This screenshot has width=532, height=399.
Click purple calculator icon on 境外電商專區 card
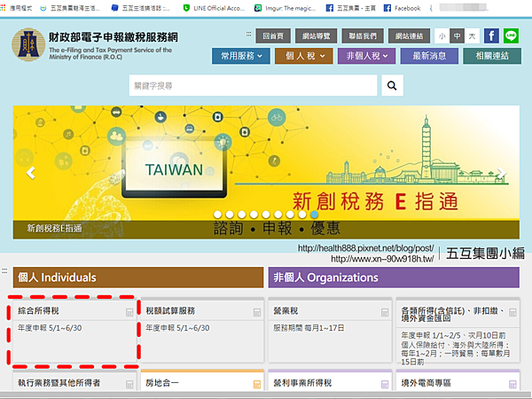coord(512,385)
